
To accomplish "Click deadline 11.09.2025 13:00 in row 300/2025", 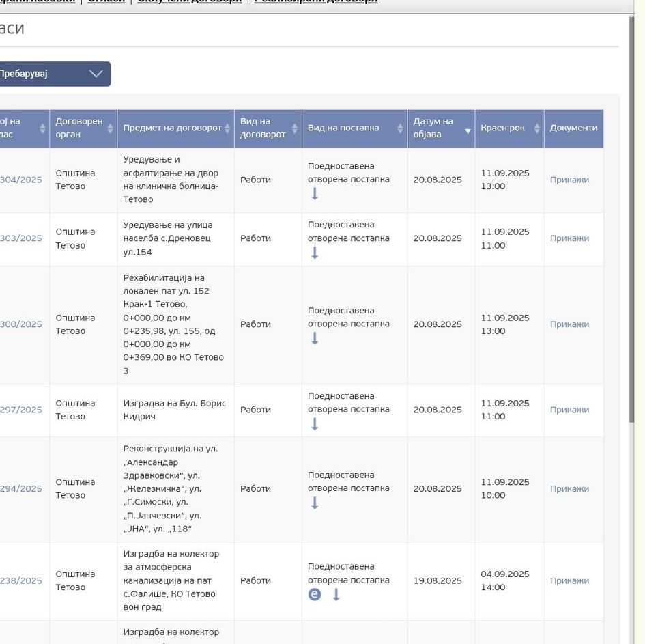I will pyautogui.click(x=505, y=324).
